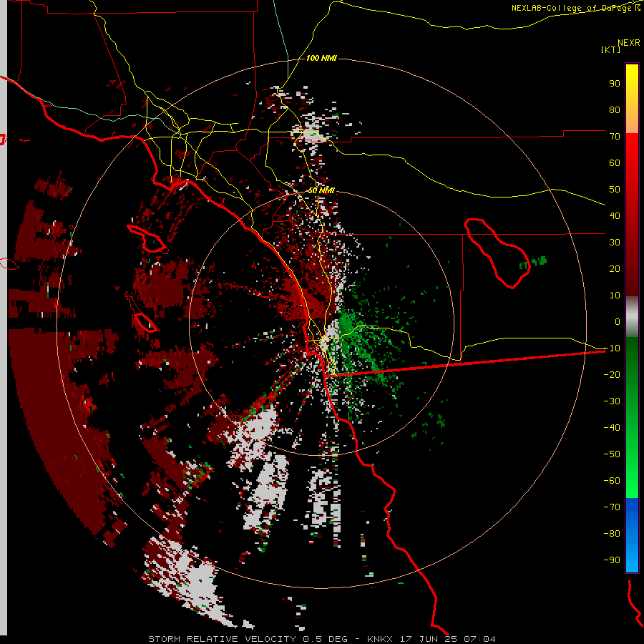644x644 pixels.
Task: Click the 90 value on the velocity scale
Action: [615, 84]
